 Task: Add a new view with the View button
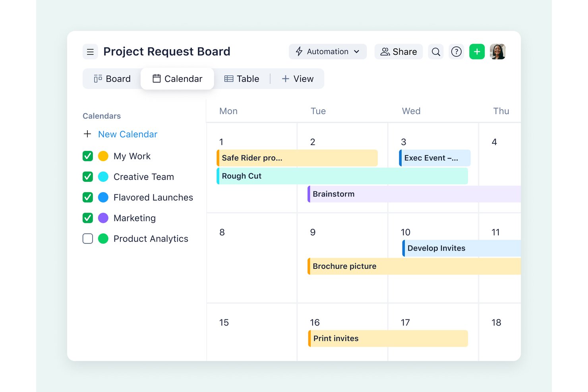[298, 79]
